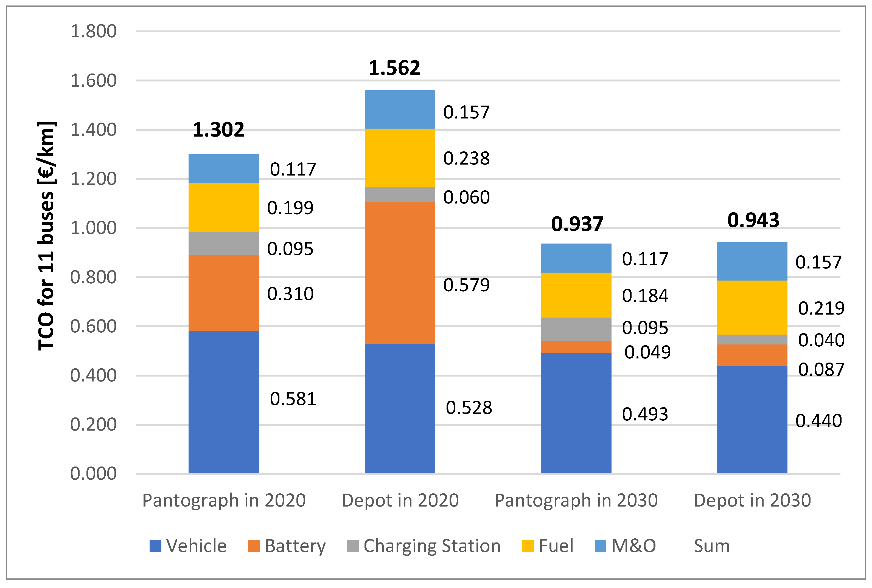The height and width of the screenshot is (588, 872).
Task: Click the Battery legend orange swatch
Action: click(254, 546)
